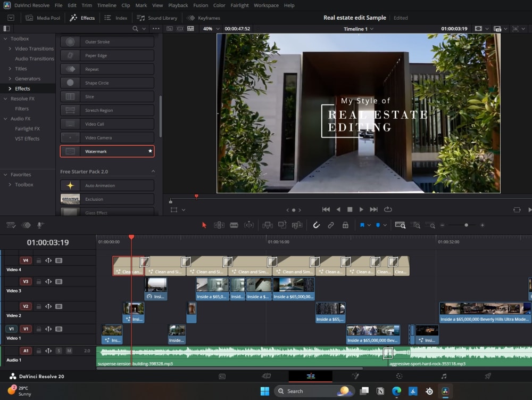The height and width of the screenshot is (400, 532).
Task: Activate the Trim Edit Mode tool
Action: 219,225
